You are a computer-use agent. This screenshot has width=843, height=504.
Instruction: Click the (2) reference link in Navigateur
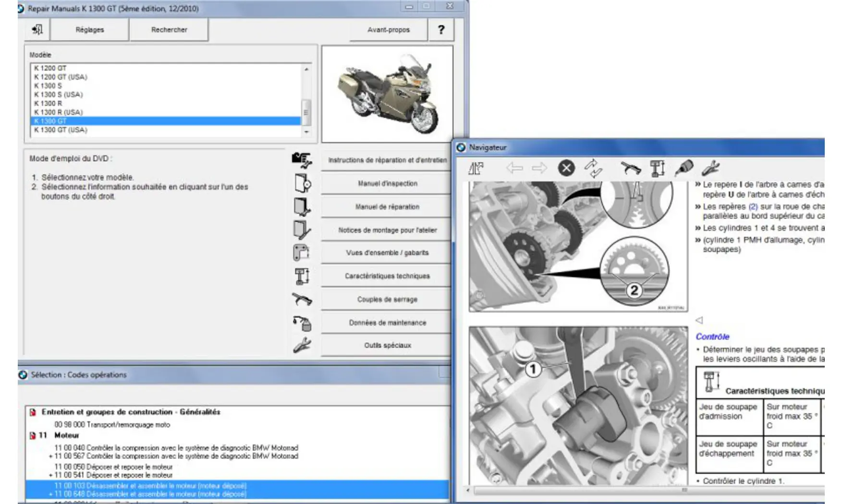753,206
